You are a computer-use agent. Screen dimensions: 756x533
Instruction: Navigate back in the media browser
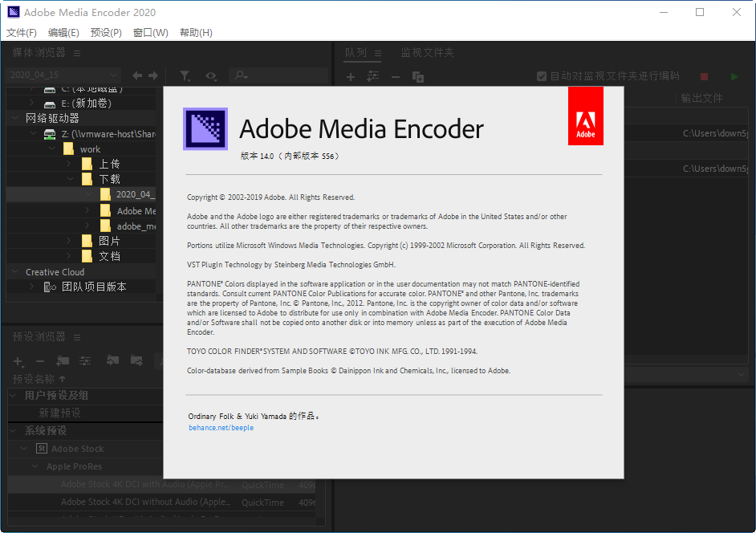[x=136, y=75]
